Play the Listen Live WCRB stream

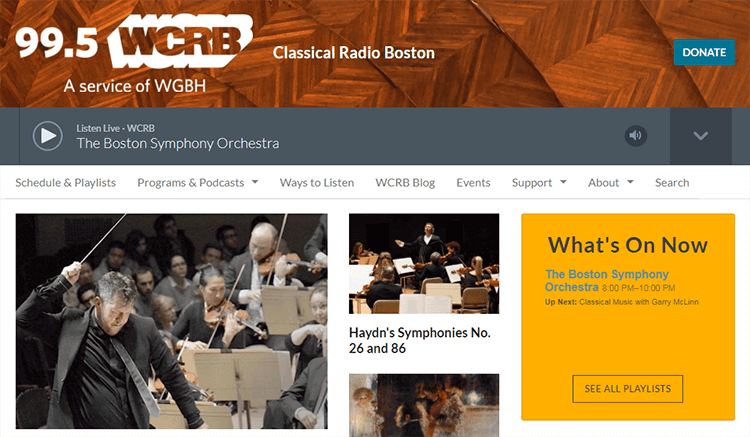pyautogui.click(x=47, y=136)
